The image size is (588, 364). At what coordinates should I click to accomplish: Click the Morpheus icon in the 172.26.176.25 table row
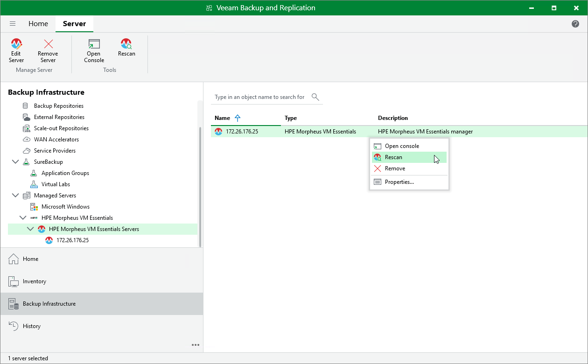point(218,132)
